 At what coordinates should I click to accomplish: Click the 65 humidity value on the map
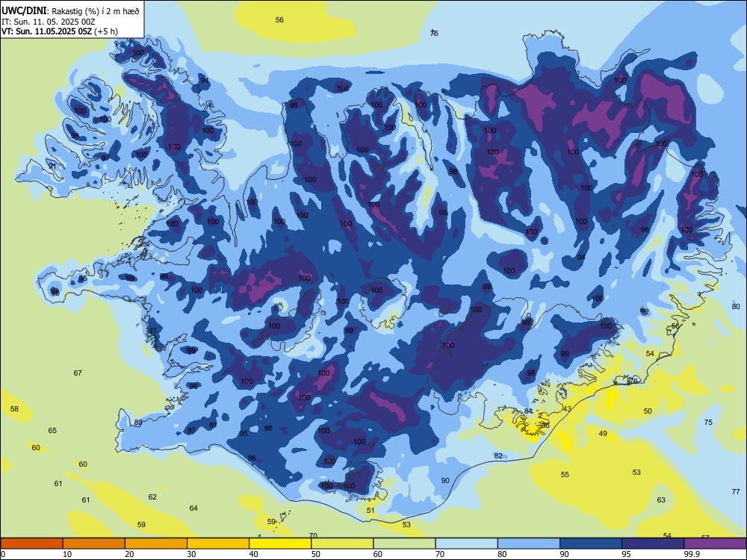pyautogui.click(x=52, y=431)
